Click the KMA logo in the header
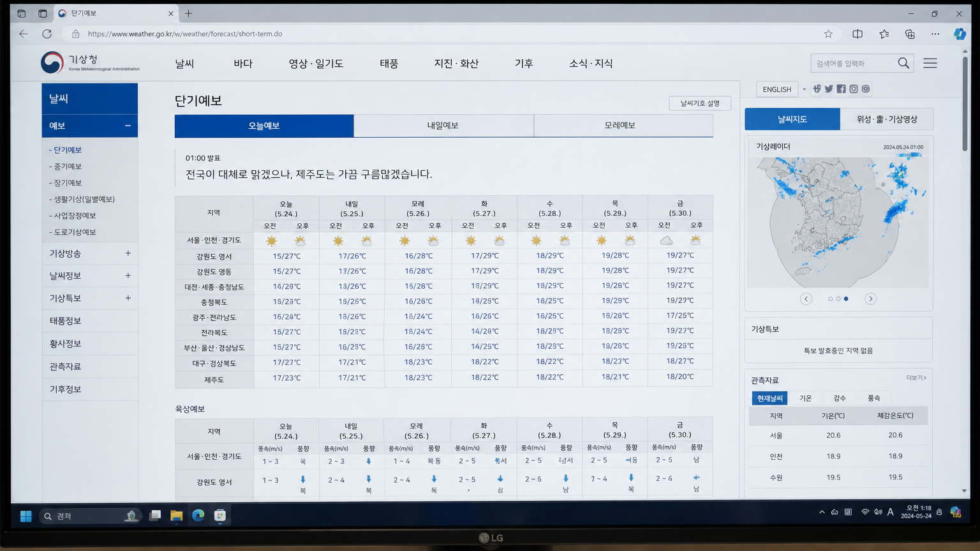The image size is (980, 551). [90, 62]
